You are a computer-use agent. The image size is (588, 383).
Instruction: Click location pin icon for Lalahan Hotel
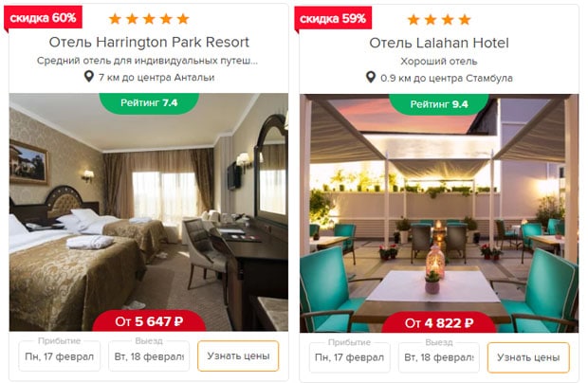(371, 77)
